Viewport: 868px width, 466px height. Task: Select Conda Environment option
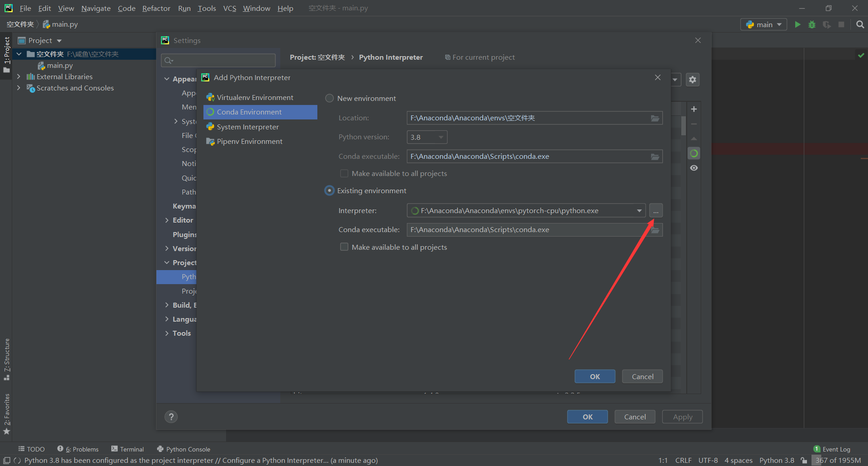coord(260,112)
